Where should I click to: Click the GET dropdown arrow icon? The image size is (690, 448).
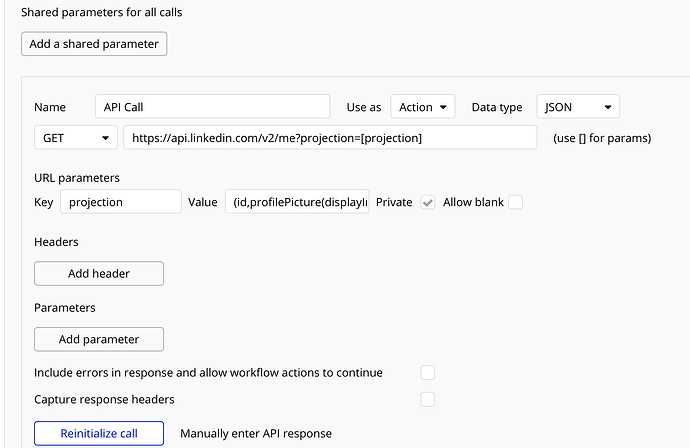coord(104,138)
